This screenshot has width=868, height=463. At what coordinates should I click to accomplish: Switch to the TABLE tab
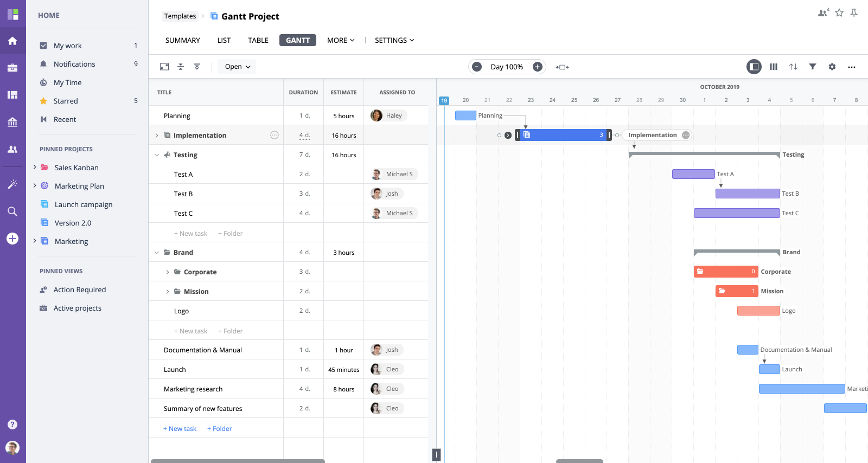click(x=258, y=40)
